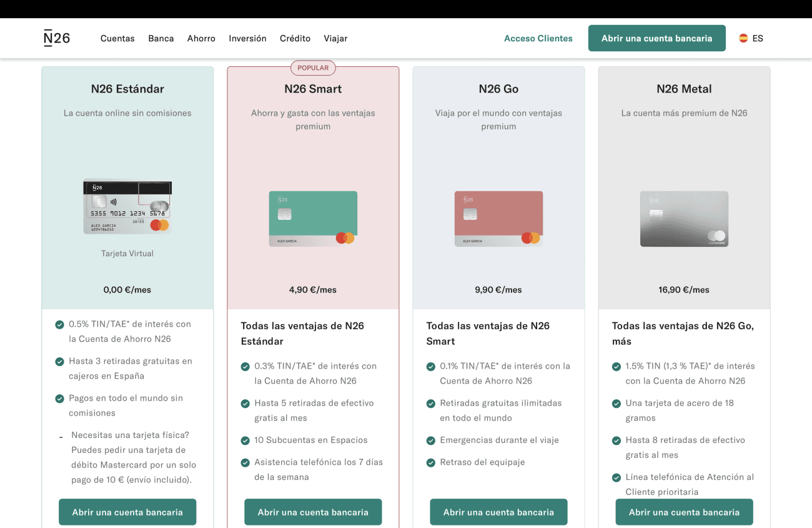This screenshot has height=528, width=812.
Task: Click 'Necesitas una tarjeta física?' text
Action: click(130, 435)
